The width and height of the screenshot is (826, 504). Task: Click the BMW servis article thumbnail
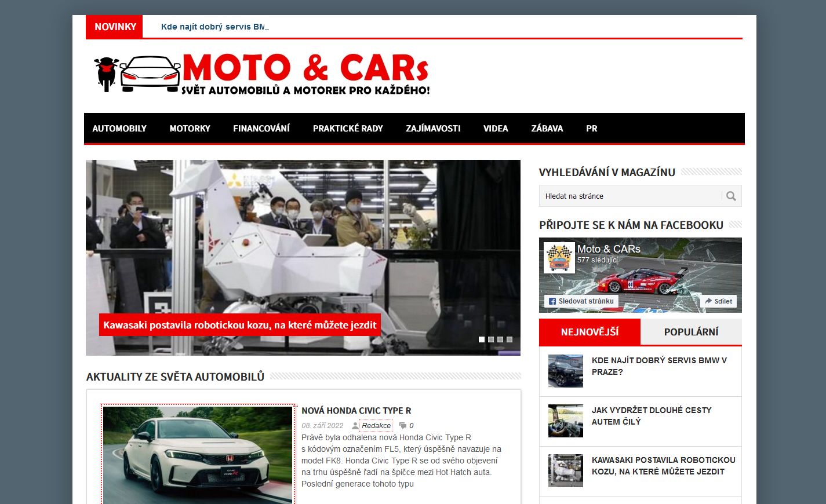click(566, 371)
